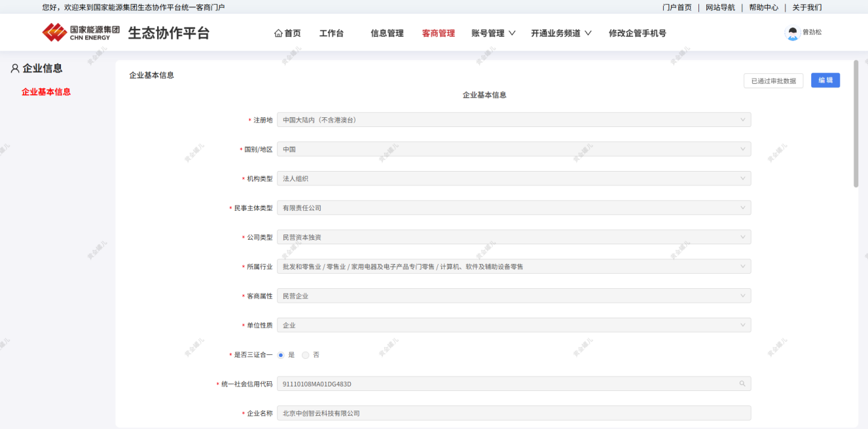The width and height of the screenshot is (868, 429).
Task: Click the 已通过审批数据 button
Action: (773, 81)
